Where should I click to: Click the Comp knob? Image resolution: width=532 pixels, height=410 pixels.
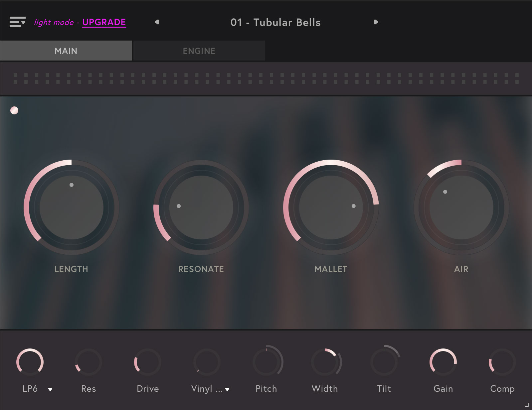502,362
